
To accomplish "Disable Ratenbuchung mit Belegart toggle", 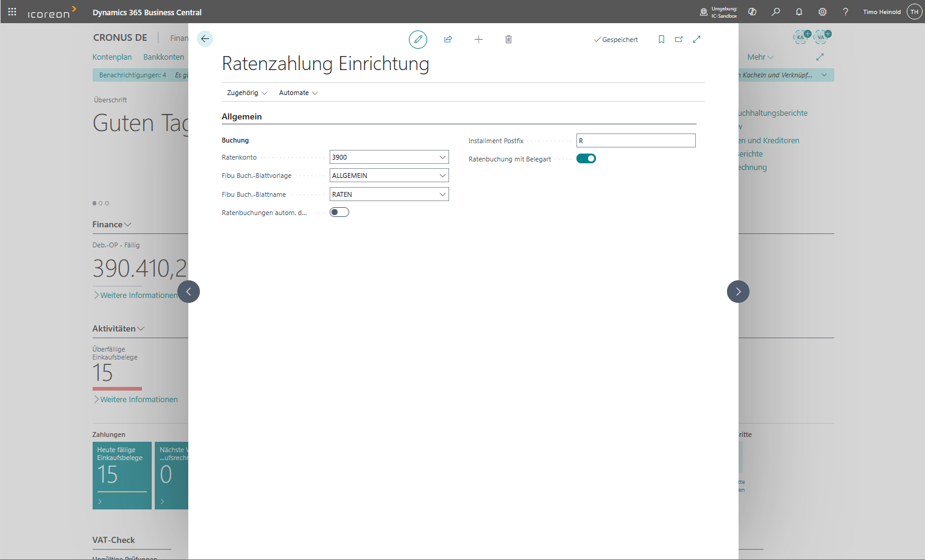I will 586,158.
